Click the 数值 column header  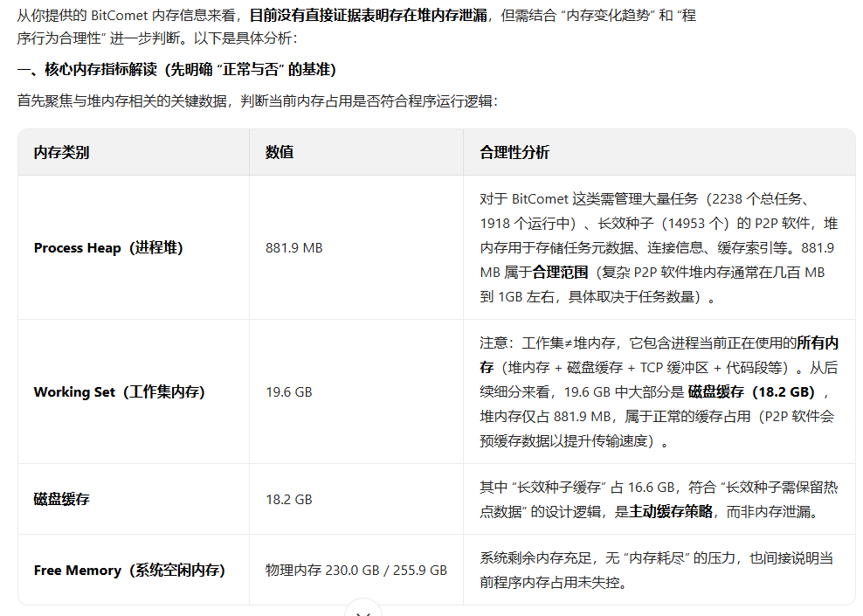280,152
